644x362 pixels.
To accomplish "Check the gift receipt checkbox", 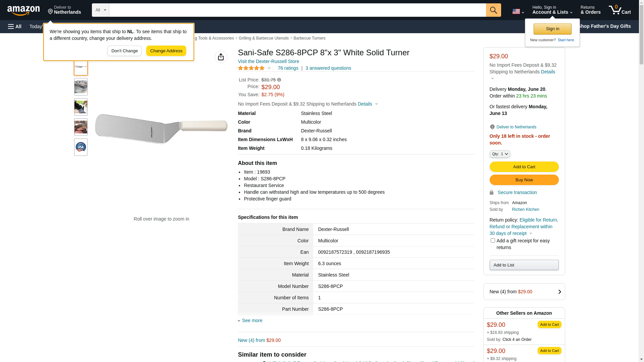I will [x=493, y=241].
